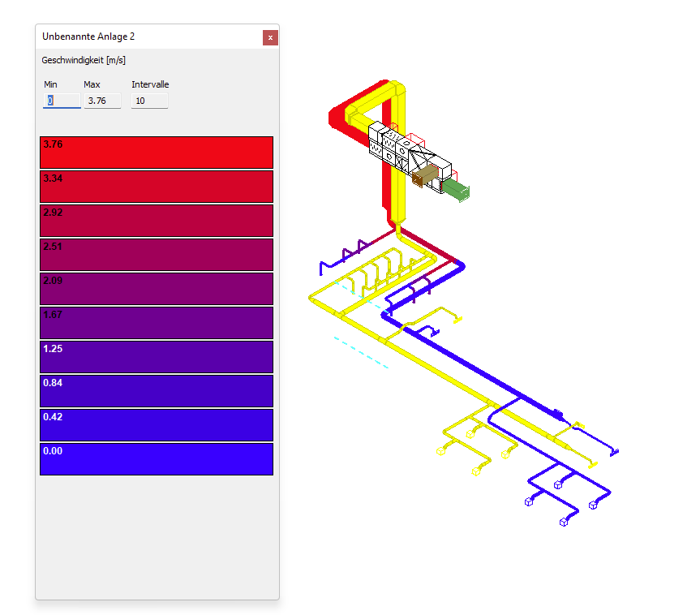
Task: Click the brown box on the air handler
Action: click(424, 176)
